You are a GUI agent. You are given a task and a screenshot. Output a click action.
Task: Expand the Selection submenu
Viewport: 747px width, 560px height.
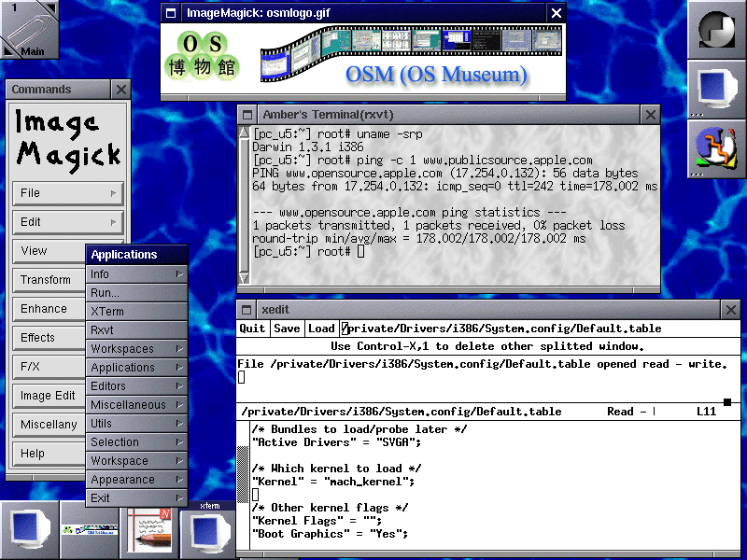click(136, 442)
